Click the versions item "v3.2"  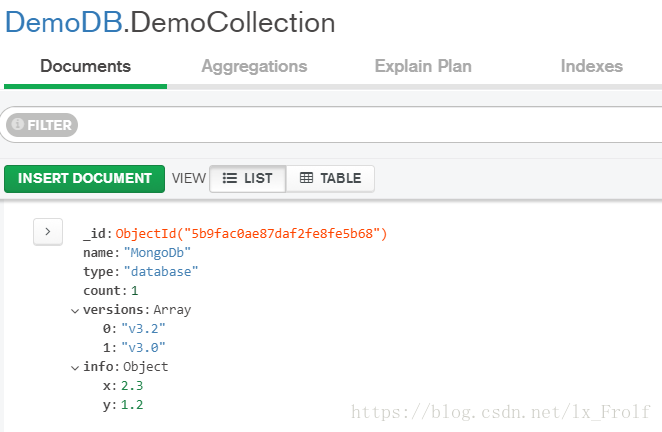[143, 329]
